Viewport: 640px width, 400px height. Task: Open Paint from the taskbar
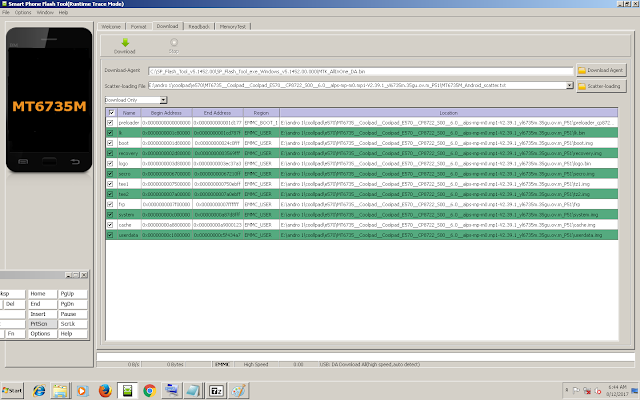(x=238, y=391)
